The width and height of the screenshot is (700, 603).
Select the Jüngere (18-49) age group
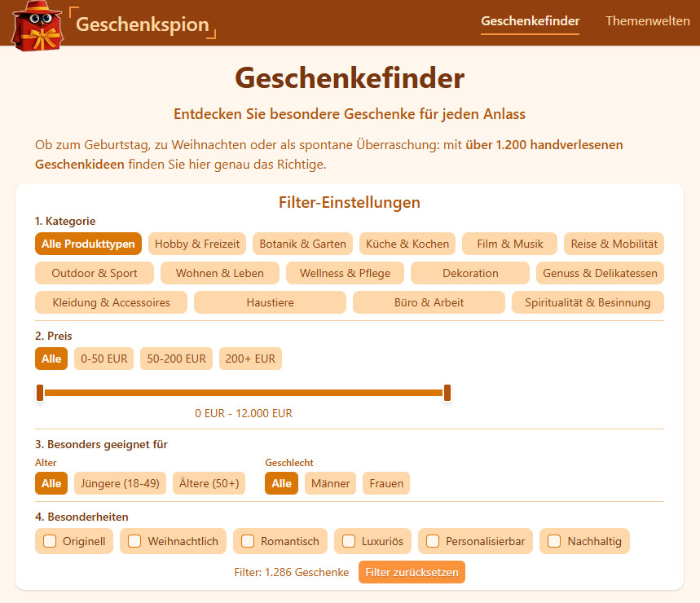[x=121, y=483]
